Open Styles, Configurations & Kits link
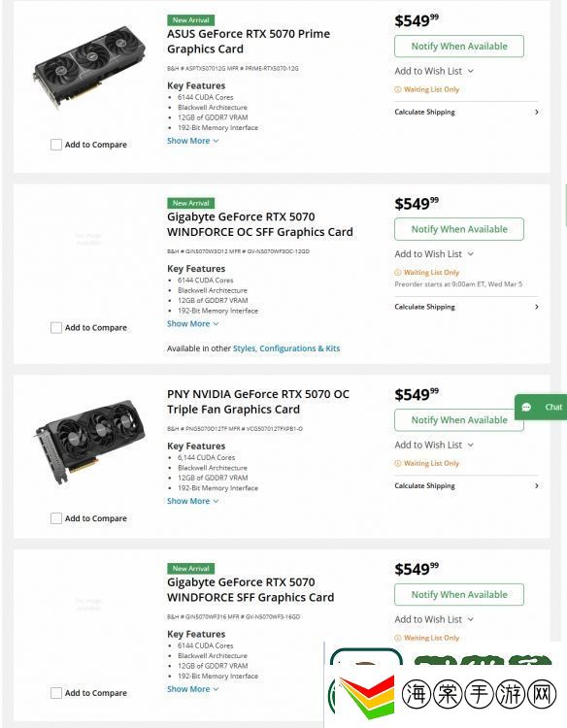This screenshot has width=567, height=728. [x=286, y=348]
